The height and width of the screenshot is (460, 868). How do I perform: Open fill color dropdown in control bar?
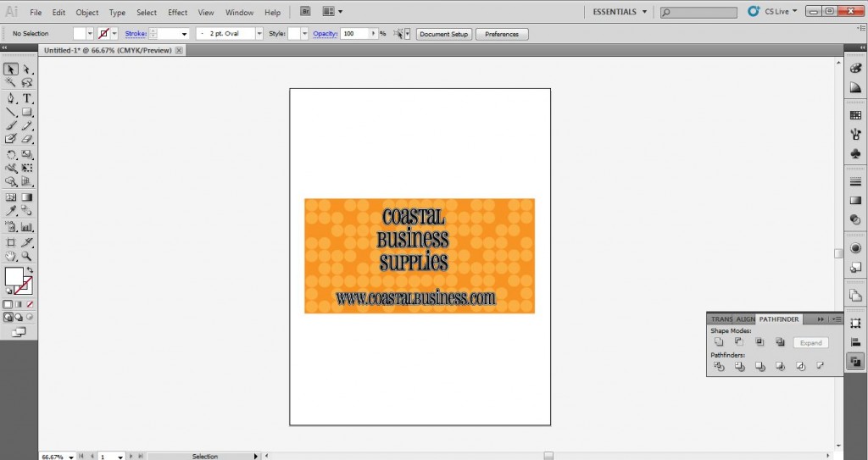tap(90, 34)
